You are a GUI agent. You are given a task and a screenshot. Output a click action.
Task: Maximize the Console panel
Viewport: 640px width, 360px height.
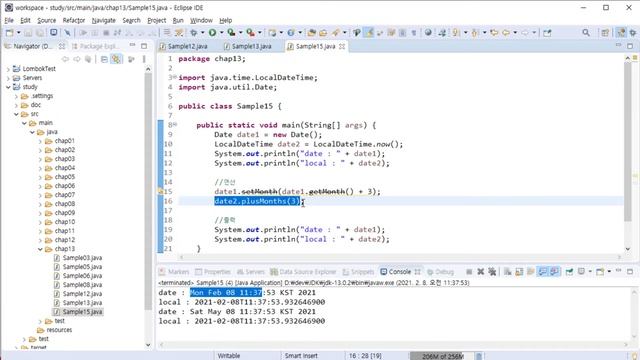click(630, 271)
